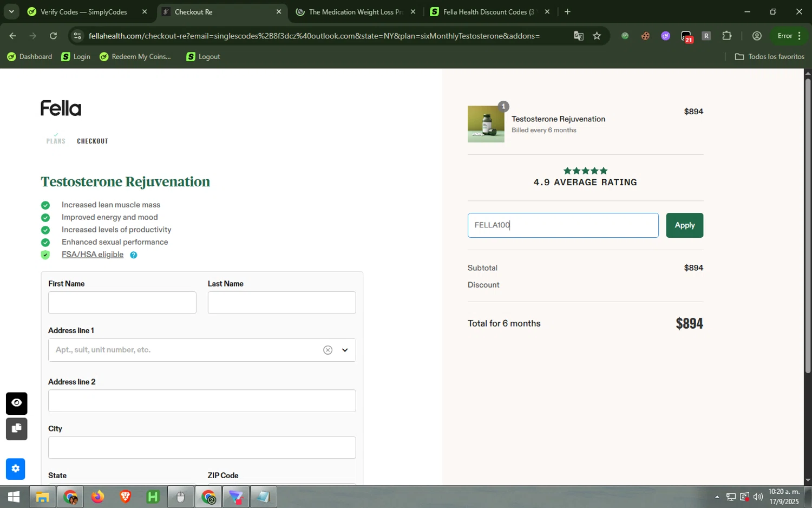Click the green circle extension icon

[625, 36]
